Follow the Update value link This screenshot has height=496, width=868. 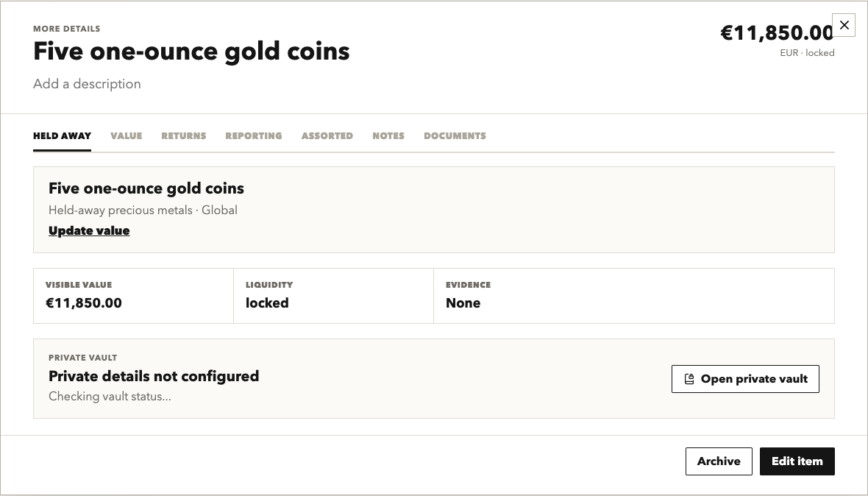tap(89, 231)
